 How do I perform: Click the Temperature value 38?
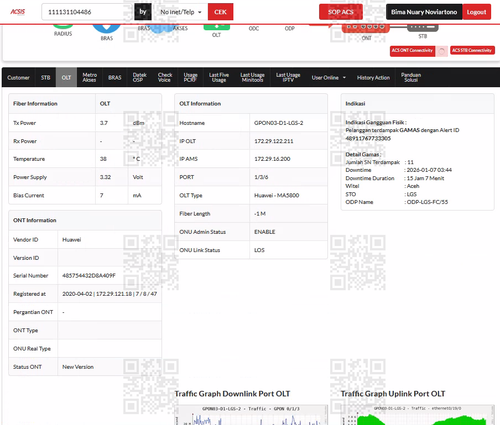[103, 159]
